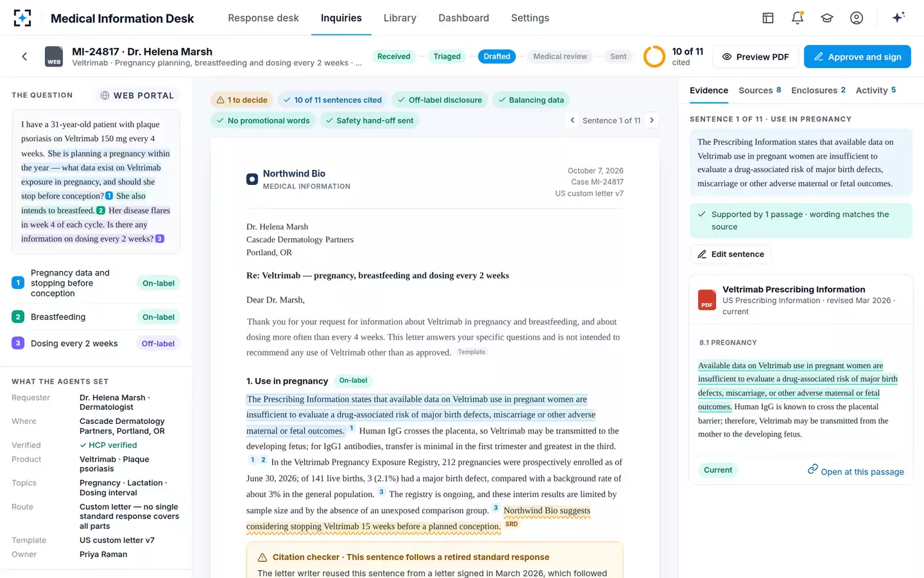Click the graduation cap training icon

pyautogui.click(x=827, y=18)
